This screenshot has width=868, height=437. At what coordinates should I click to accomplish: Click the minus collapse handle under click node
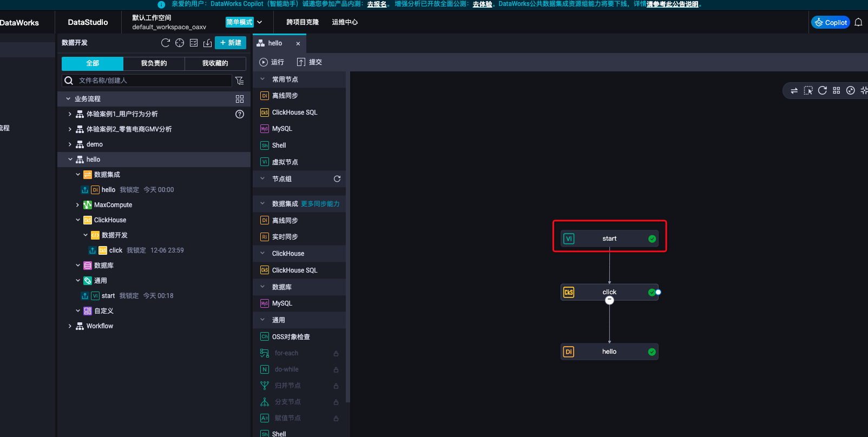coord(609,300)
